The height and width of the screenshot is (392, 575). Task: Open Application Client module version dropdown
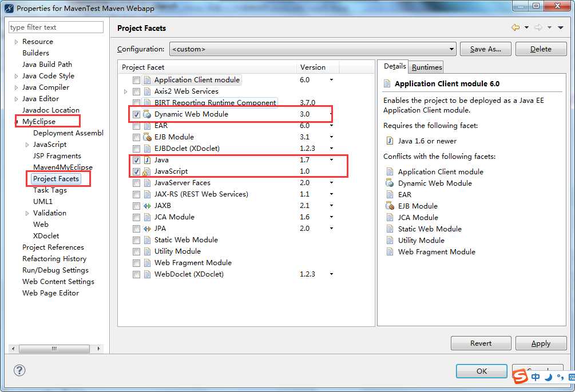331,79
